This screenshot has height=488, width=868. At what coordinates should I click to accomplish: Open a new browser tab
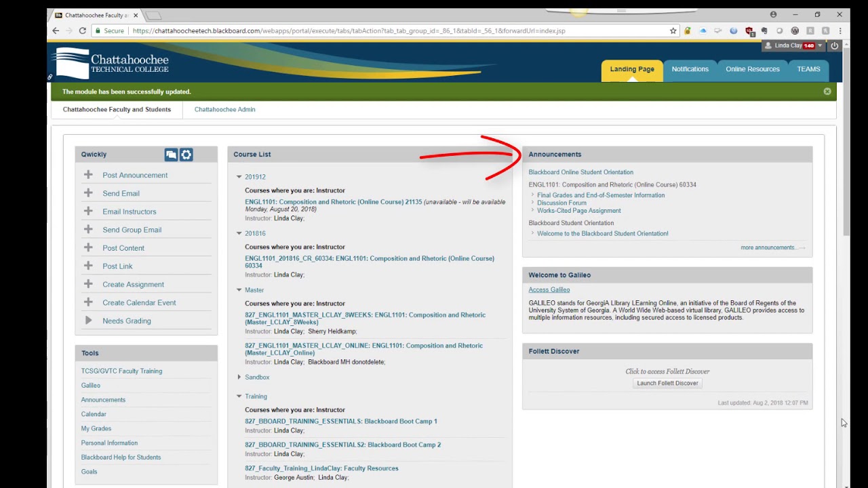(153, 15)
